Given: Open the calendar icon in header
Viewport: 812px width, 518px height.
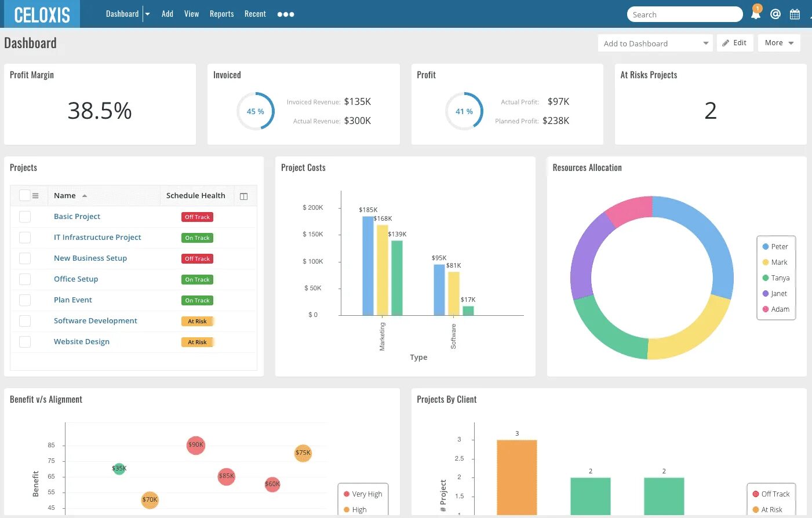Looking at the screenshot, I should 795,14.
